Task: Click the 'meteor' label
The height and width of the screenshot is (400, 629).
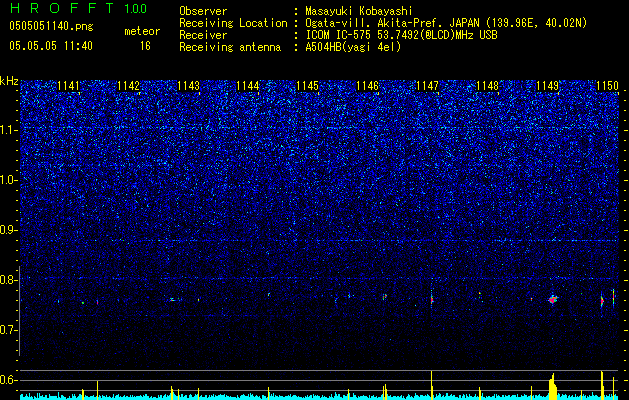Action: pyautogui.click(x=142, y=31)
